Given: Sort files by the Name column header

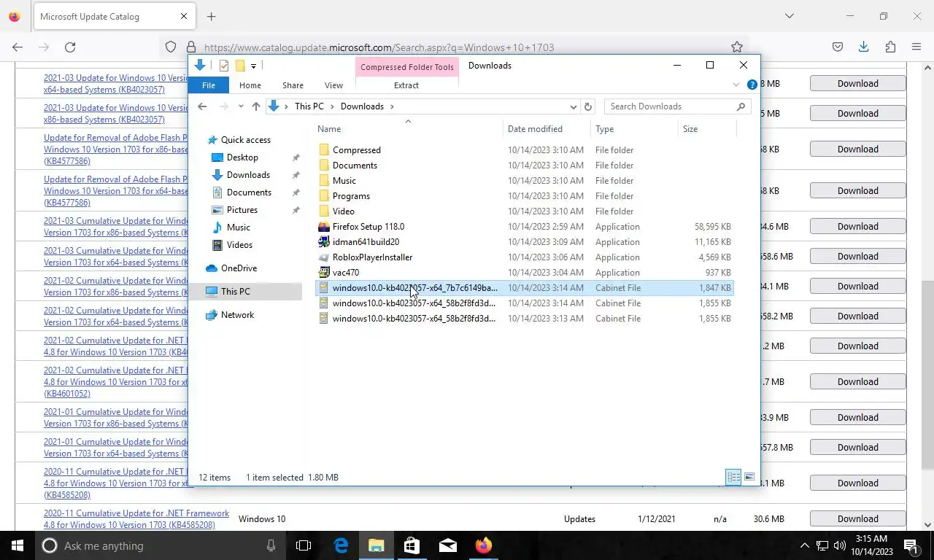Looking at the screenshot, I should (409, 129).
